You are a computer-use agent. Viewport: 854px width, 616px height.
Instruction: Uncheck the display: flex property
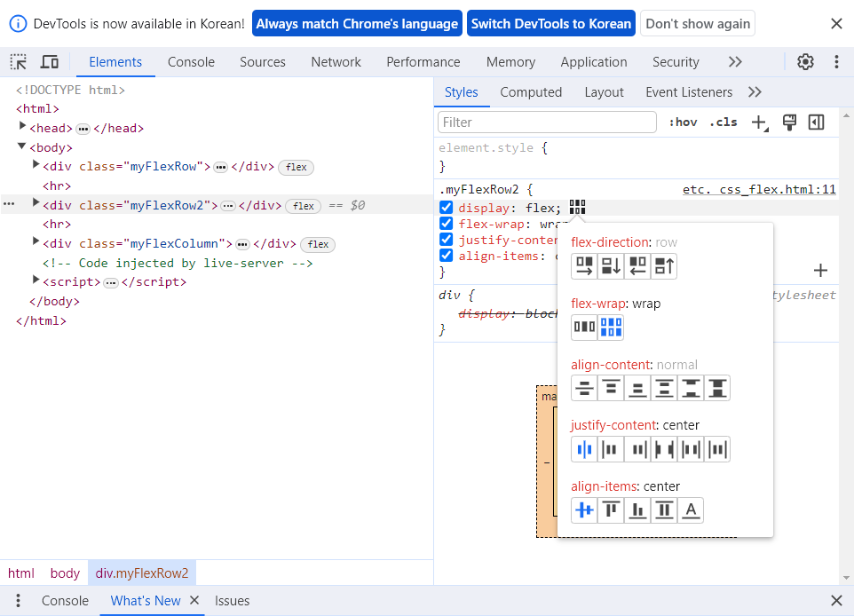click(x=446, y=208)
